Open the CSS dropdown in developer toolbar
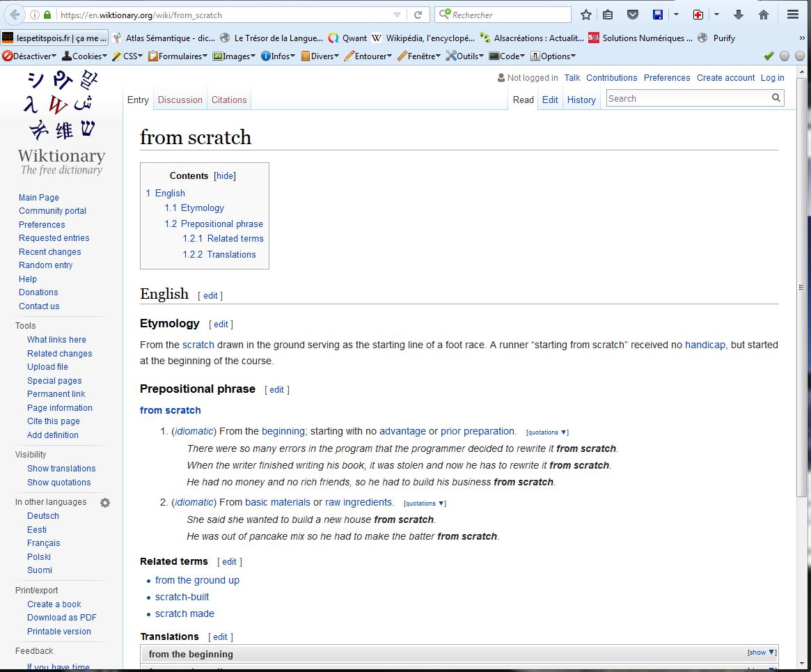The height and width of the screenshot is (672, 811). pos(128,56)
